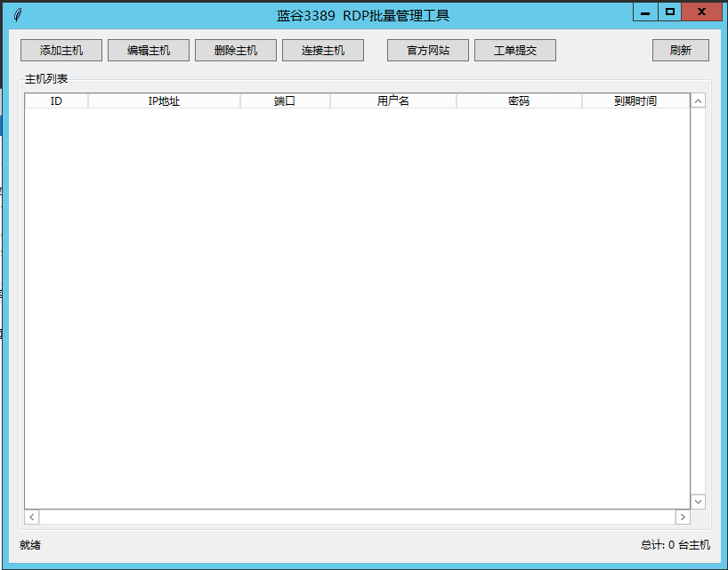
Task: Click the 就绪 status text
Action: tap(30, 545)
